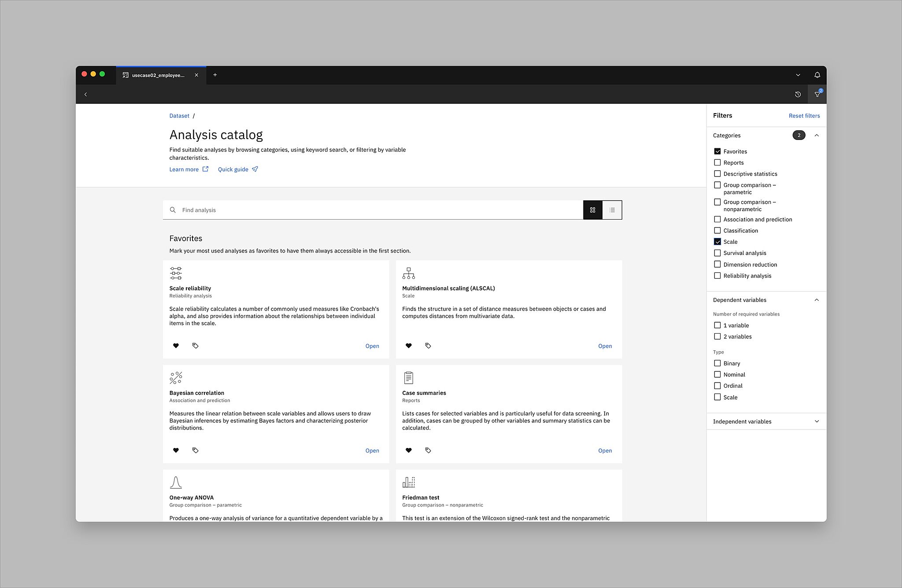
Task: Expand the Independent variables section
Action: [816, 422]
